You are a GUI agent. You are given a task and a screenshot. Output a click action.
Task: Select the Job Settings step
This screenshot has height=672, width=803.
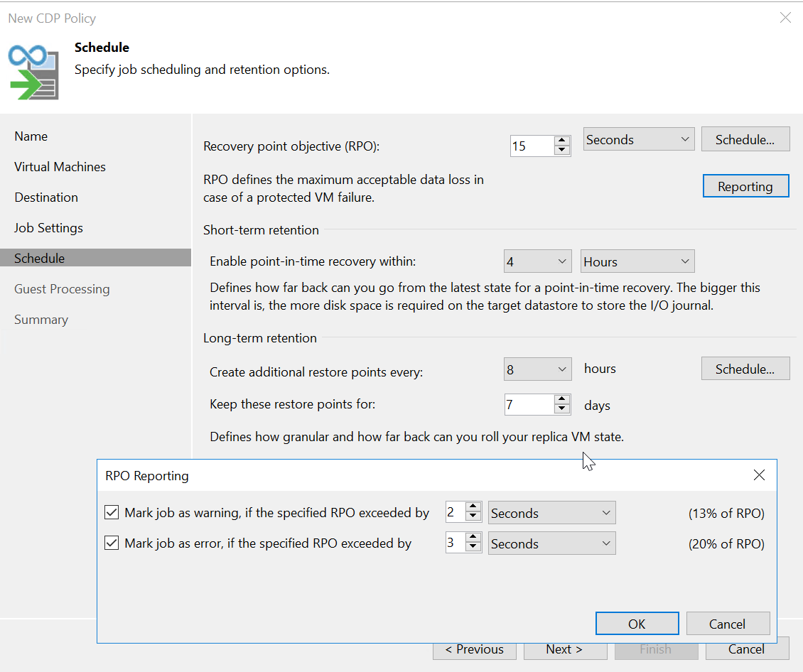(48, 228)
